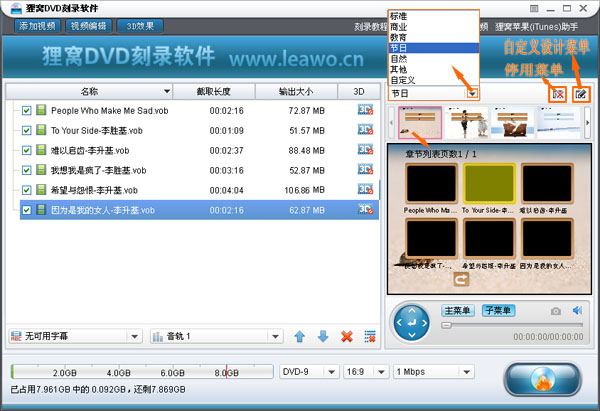Open the custom menu design editor
The height and width of the screenshot is (411, 600).
click(x=581, y=94)
